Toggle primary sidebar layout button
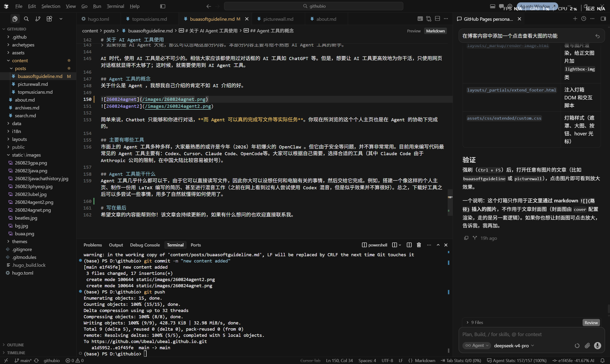The image size is (610, 364). point(163,6)
